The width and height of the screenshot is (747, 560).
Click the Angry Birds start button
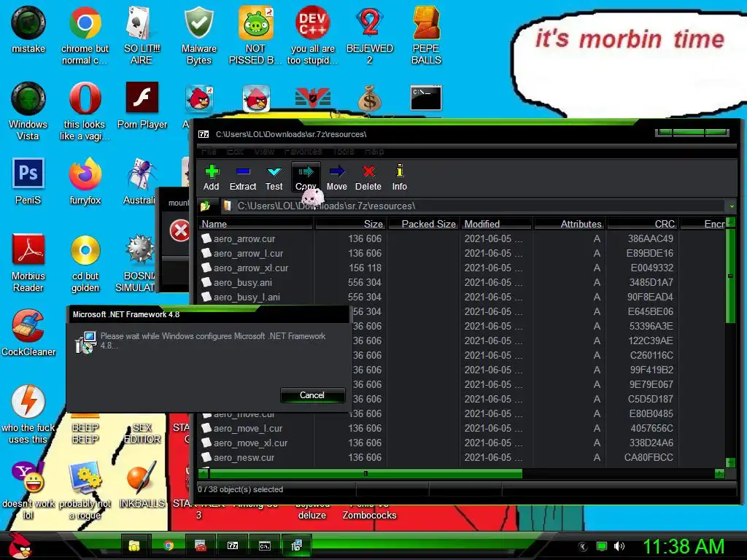point(20,545)
